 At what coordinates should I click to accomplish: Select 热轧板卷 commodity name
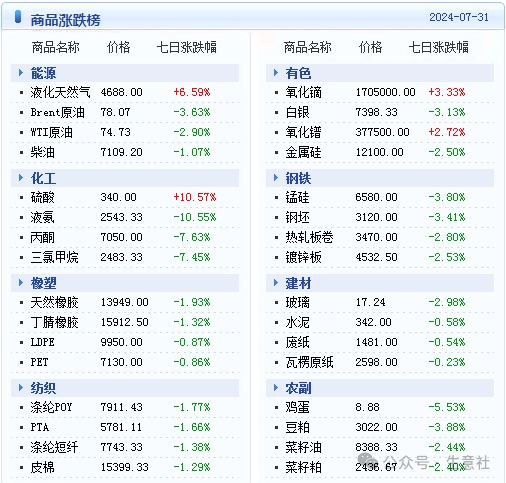coord(309,237)
